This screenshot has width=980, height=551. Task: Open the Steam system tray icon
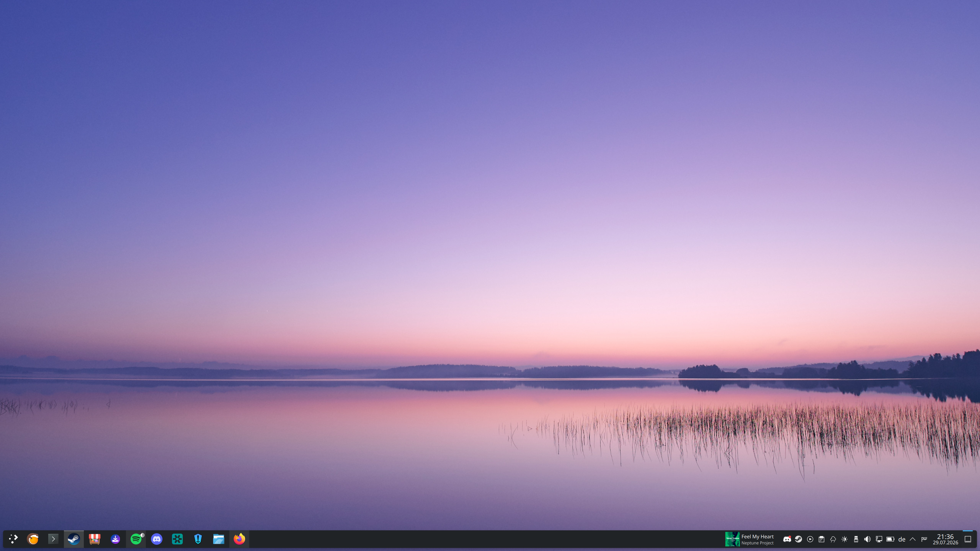[x=799, y=539]
